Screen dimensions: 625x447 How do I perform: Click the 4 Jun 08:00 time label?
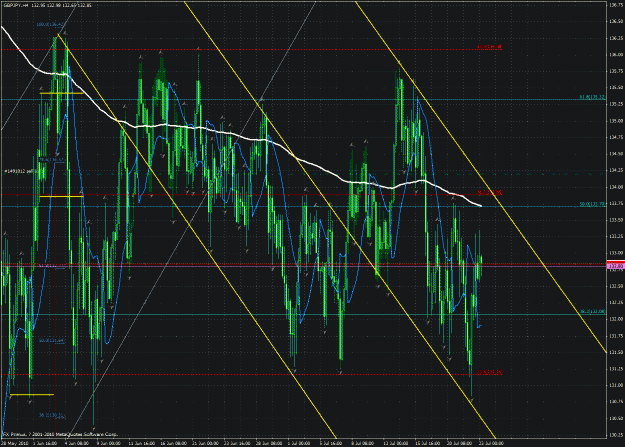(77, 443)
